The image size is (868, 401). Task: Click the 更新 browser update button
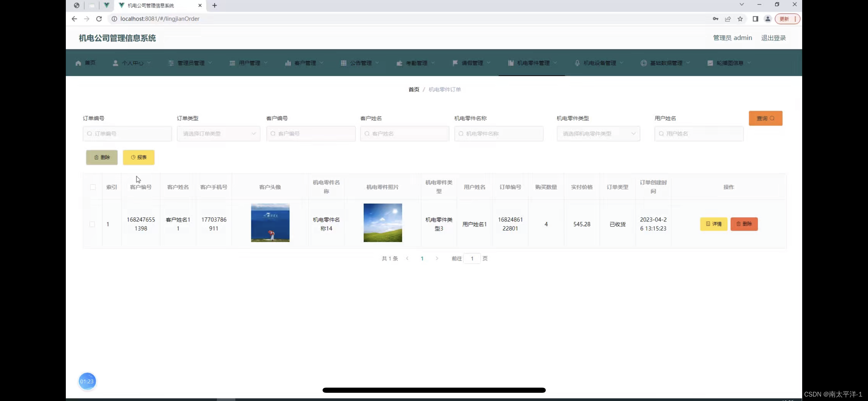[x=787, y=19]
